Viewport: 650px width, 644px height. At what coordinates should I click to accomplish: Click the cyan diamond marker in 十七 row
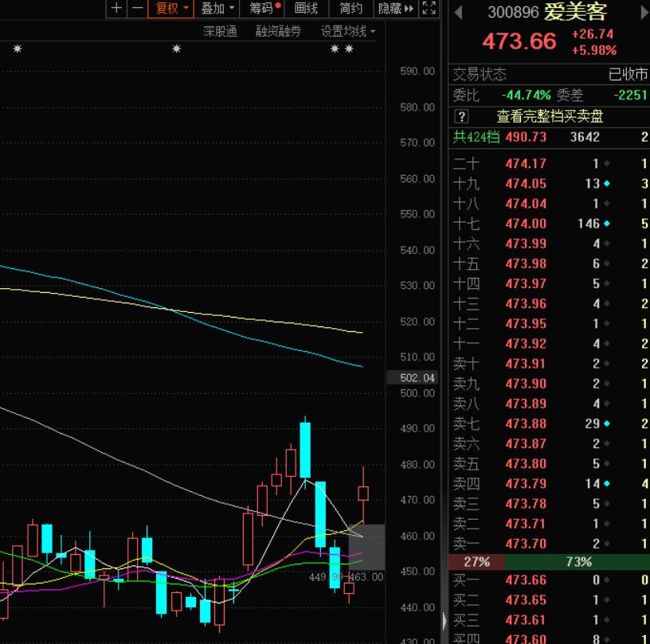[x=607, y=224]
